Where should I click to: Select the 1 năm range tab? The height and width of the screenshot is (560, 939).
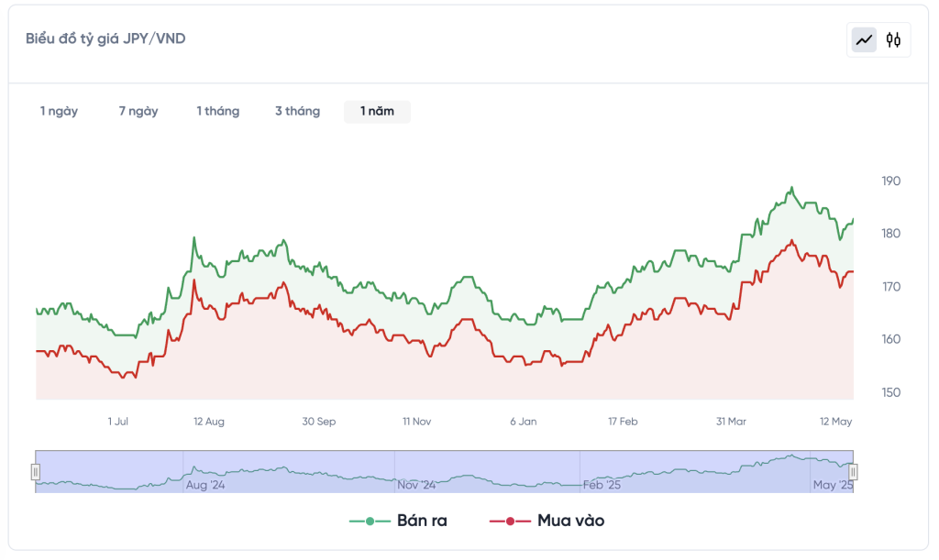coord(377,111)
